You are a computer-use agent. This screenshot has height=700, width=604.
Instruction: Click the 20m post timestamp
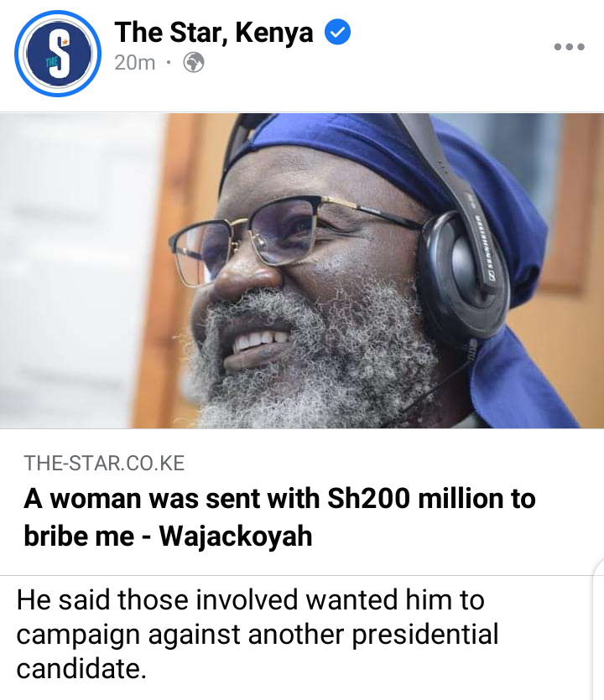(134, 63)
